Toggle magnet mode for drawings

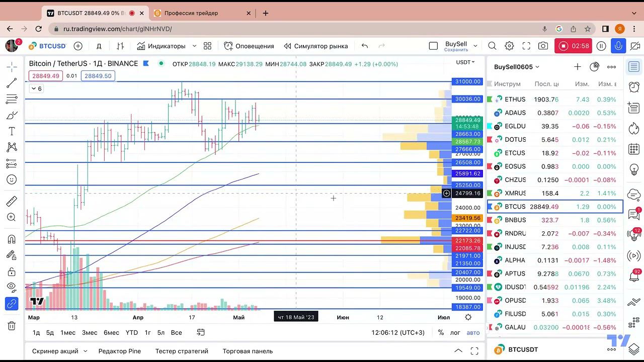pyautogui.click(x=12, y=239)
